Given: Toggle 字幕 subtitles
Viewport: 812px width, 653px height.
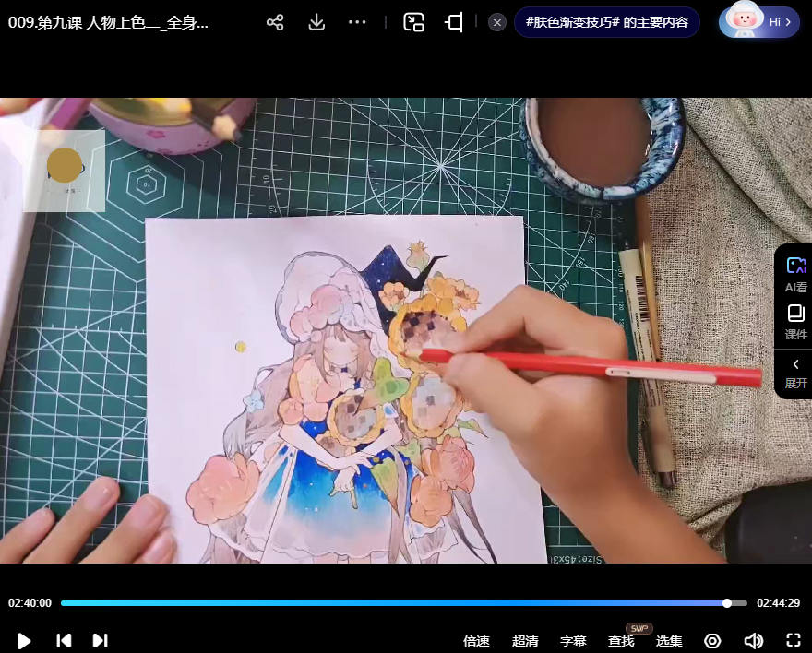Looking at the screenshot, I should [573, 641].
